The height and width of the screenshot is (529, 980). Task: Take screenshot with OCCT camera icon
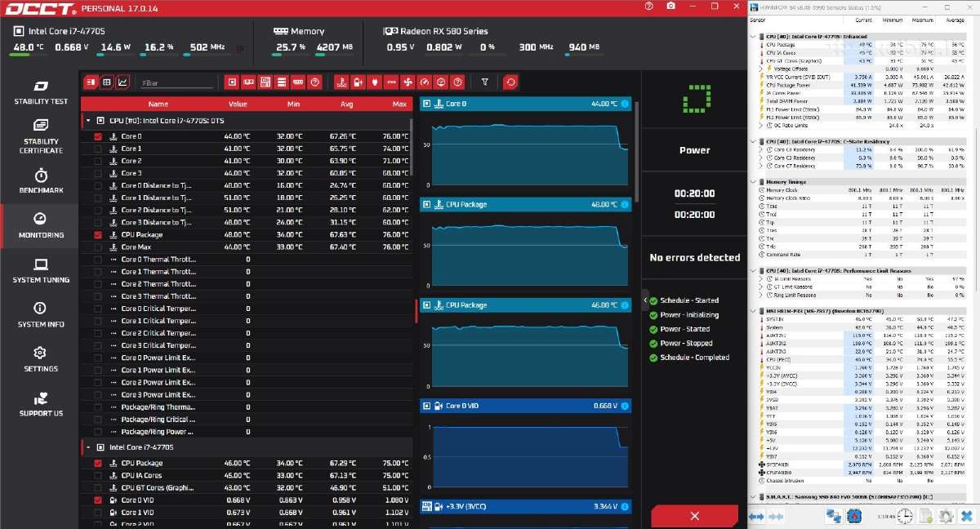pyautogui.click(x=670, y=6)
